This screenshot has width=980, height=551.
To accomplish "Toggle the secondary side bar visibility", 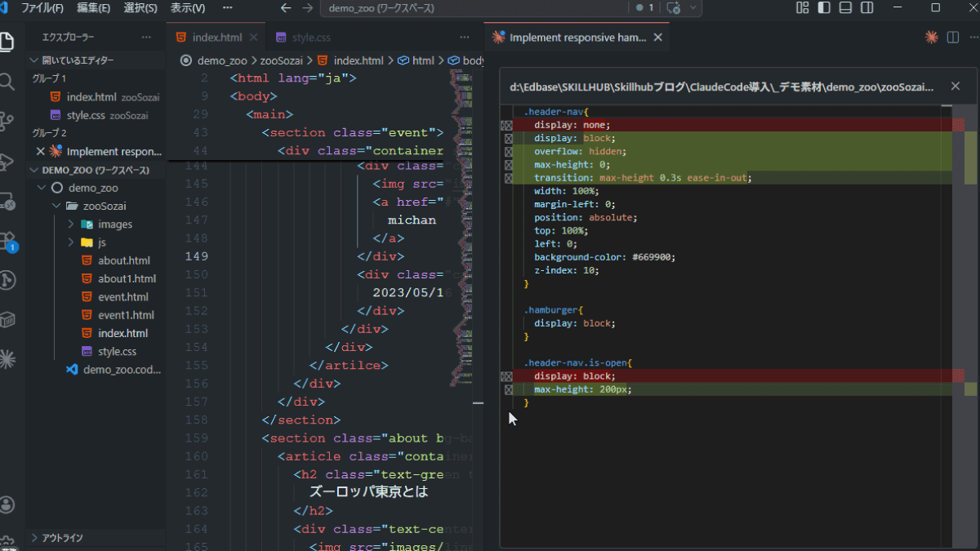I will tap(866, 8).
